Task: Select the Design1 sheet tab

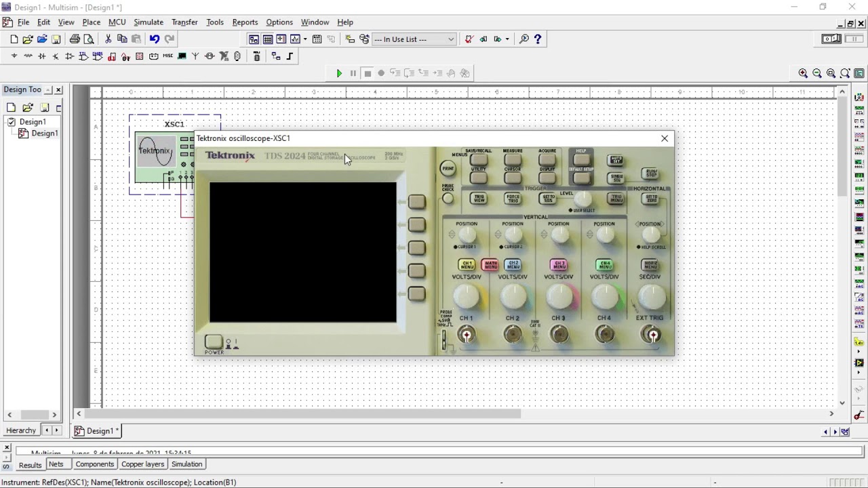Action: (x=97, y=431)
